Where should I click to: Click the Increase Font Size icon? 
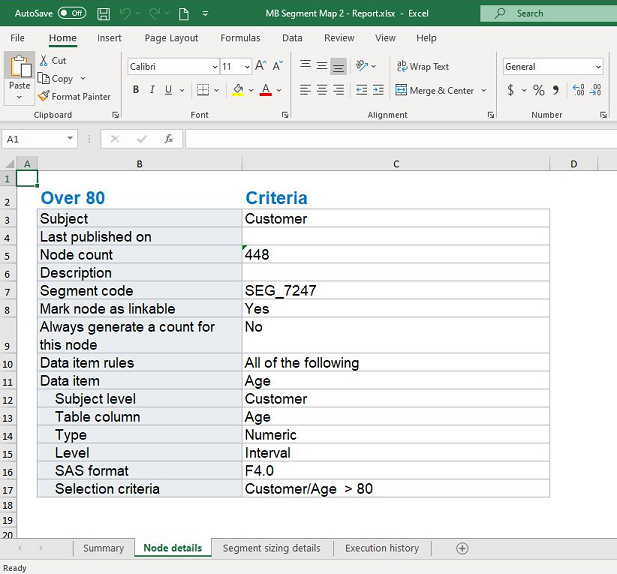(x=260, y=66)
